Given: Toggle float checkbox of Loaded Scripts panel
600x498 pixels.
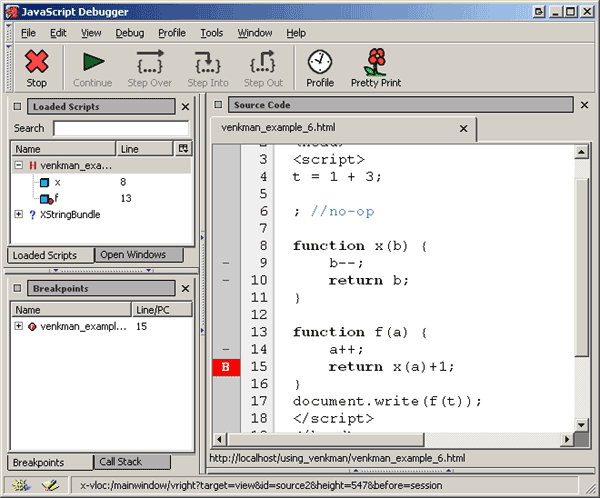Looking at the screenshot, I should pos(17,106).
